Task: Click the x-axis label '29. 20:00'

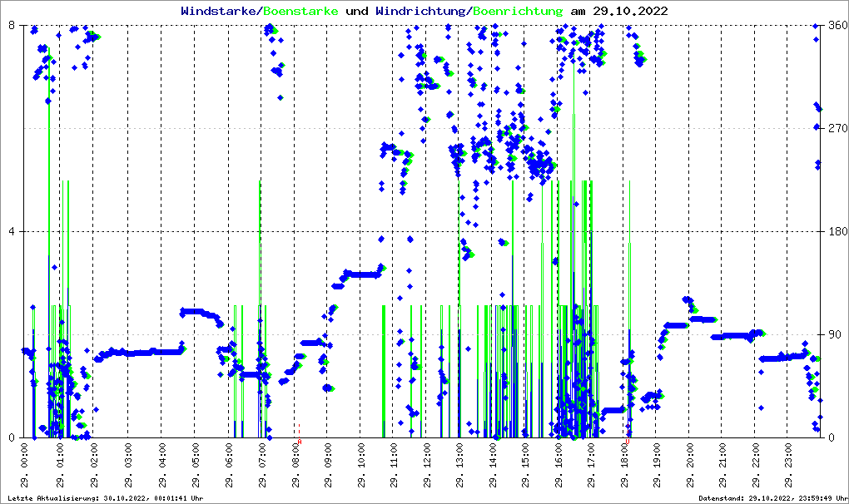Action: click(690, 465)
